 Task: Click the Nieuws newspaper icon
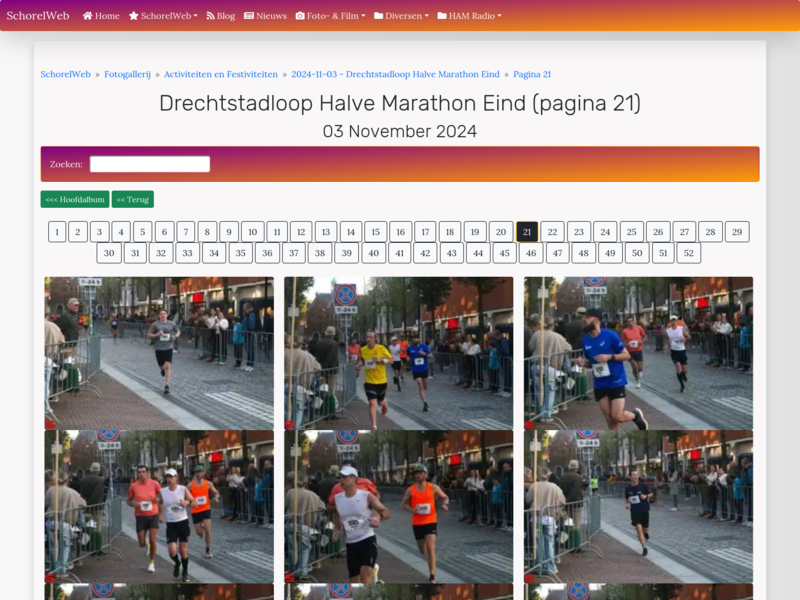pos(249,16)
